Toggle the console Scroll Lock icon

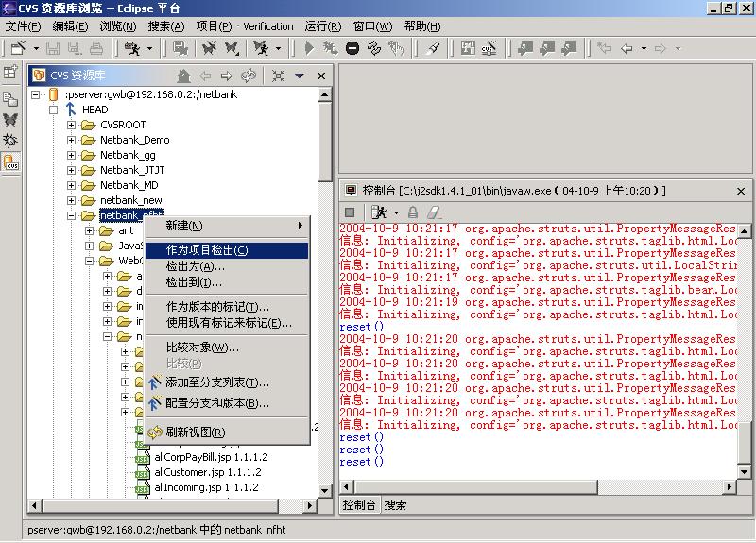(413, 212)
